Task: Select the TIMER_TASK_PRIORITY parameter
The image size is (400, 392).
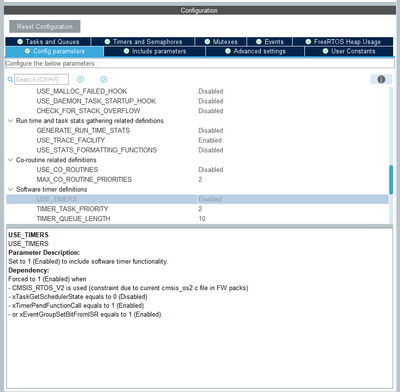Action: (72, 209)
